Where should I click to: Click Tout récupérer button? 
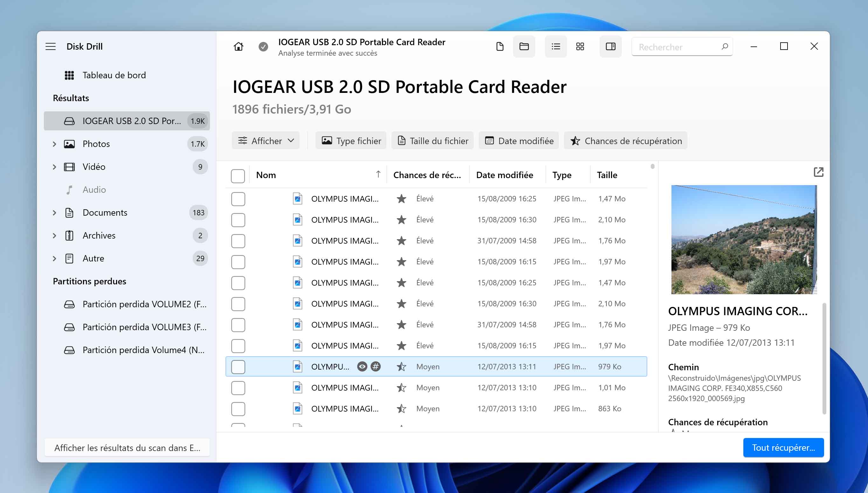coord(783,447)
